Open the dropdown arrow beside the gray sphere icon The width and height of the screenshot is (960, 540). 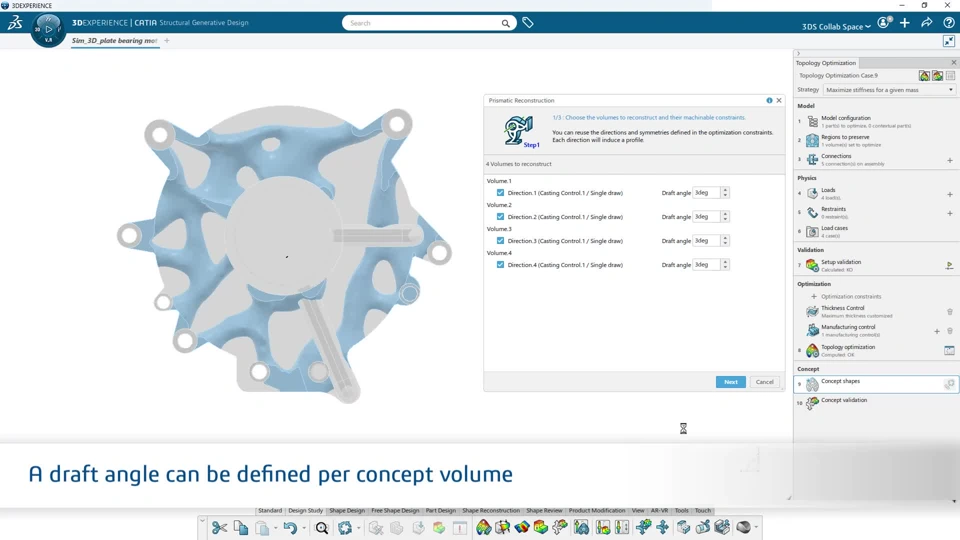click(x=756, y=527)
